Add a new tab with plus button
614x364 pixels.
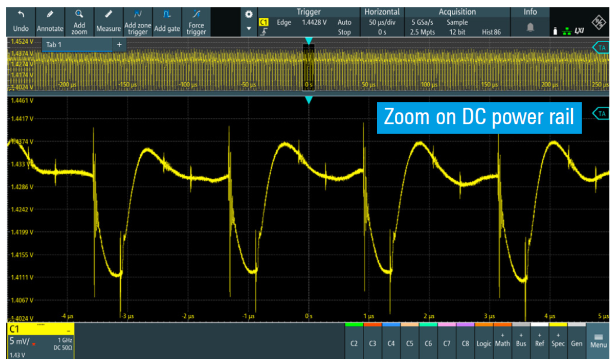coord(119,45)
